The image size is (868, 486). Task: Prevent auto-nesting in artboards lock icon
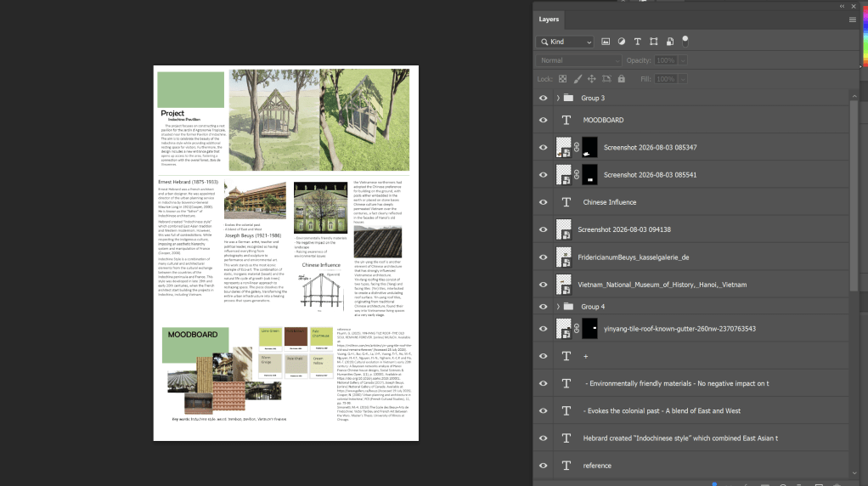pos(606,79)
